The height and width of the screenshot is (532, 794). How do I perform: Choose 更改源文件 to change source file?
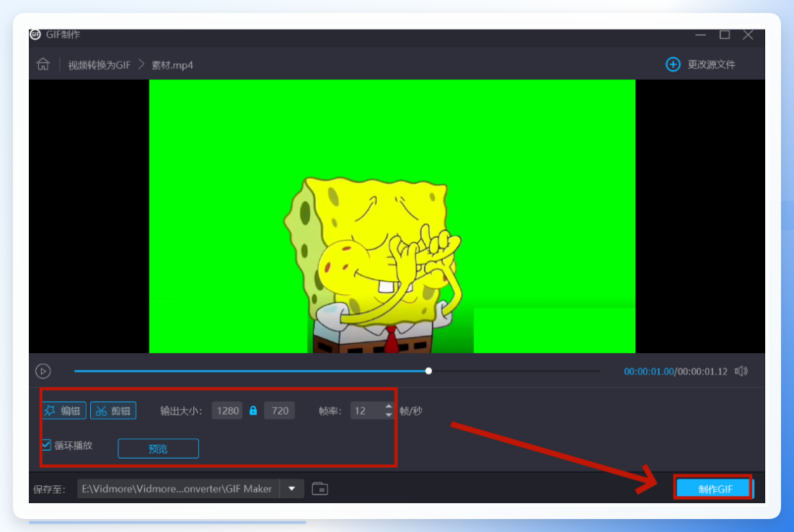(x=711, y=64)
